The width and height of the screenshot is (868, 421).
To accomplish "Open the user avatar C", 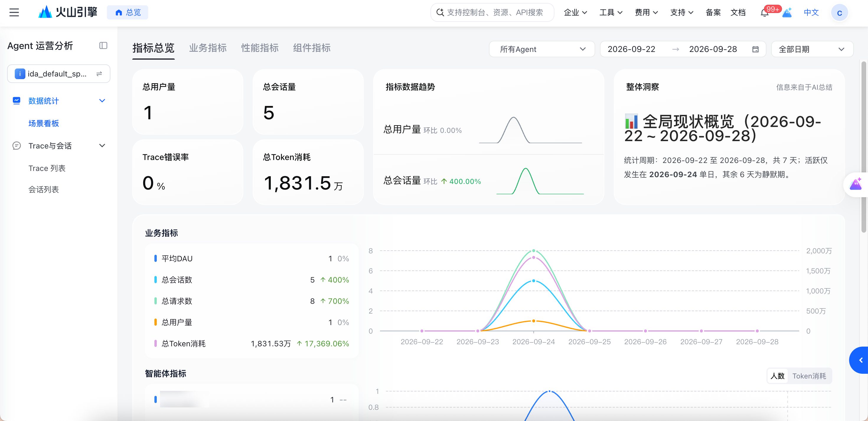I will [x=839, y=13].
